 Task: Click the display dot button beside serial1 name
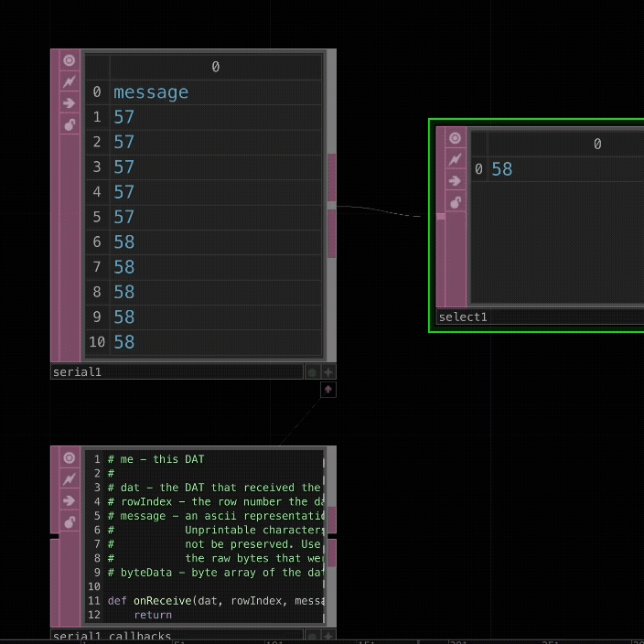coord(312,372)
